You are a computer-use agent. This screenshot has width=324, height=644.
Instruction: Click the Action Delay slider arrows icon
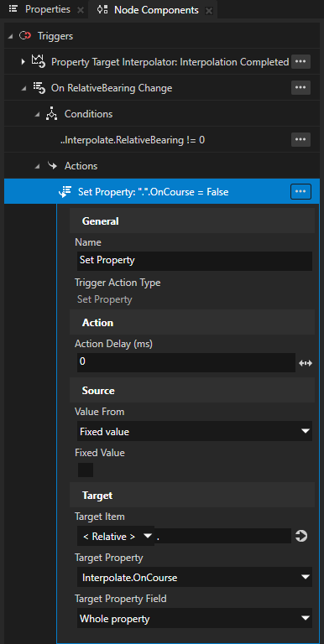(305, 363)
